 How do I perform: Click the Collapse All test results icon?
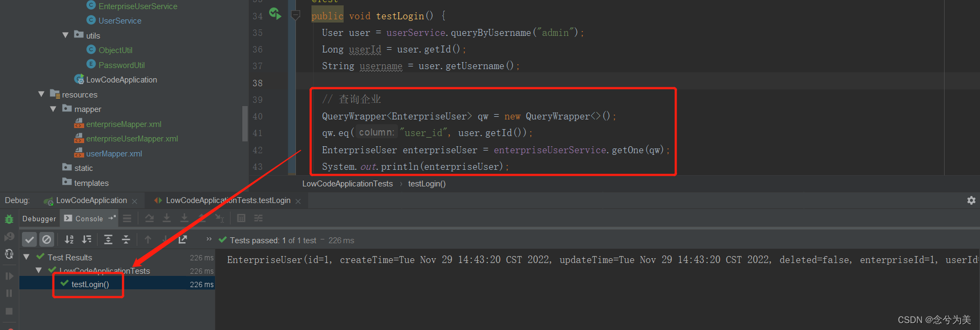[126, 239]
